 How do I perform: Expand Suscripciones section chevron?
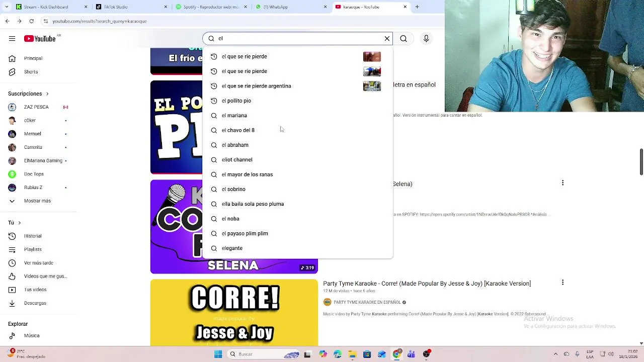point(47,94)
